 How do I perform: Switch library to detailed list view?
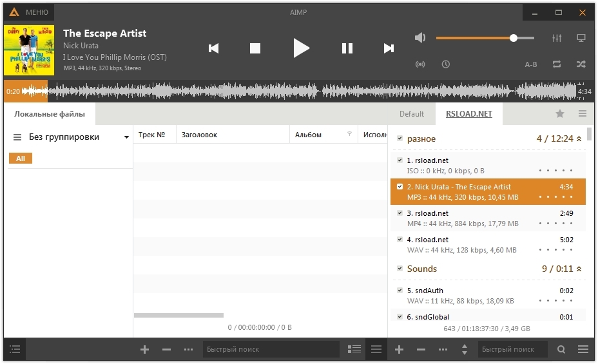(x=354, y=349)
